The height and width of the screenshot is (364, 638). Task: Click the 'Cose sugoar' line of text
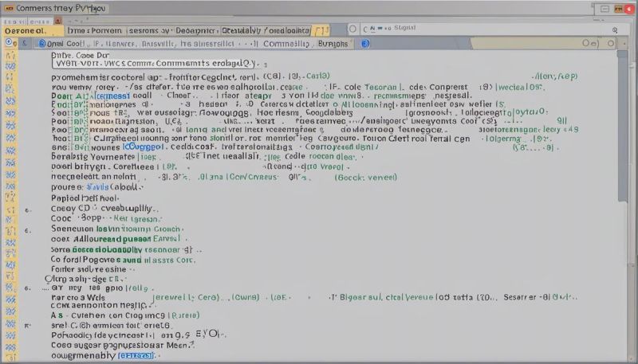point(123,345)
